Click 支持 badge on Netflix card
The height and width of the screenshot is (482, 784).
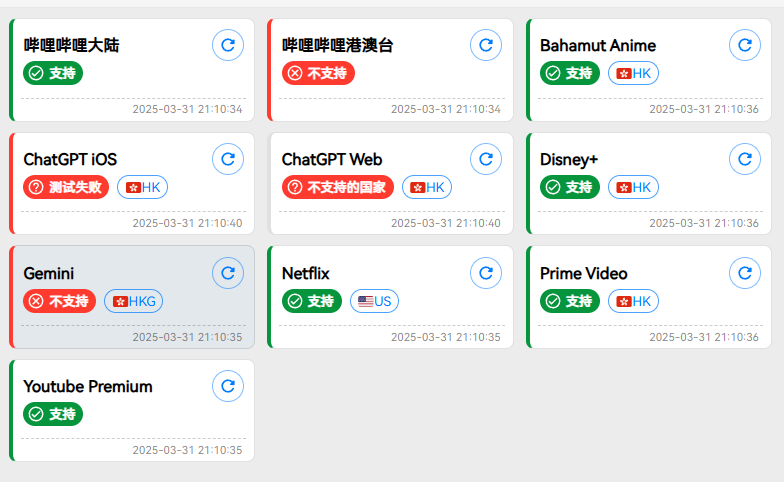(312, 301)
